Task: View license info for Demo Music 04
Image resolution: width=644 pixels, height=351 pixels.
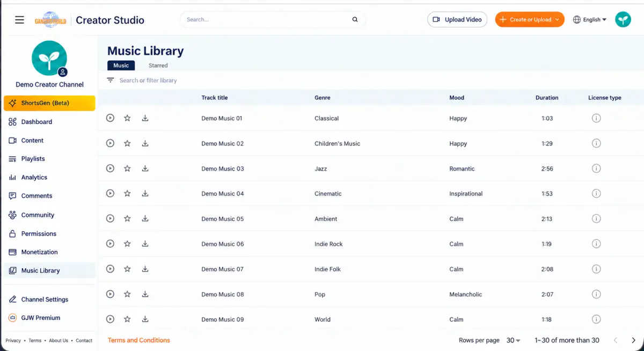Action: 596,193
